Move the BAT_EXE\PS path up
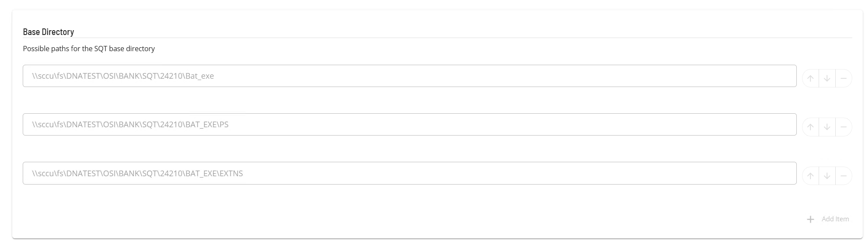 810,127
